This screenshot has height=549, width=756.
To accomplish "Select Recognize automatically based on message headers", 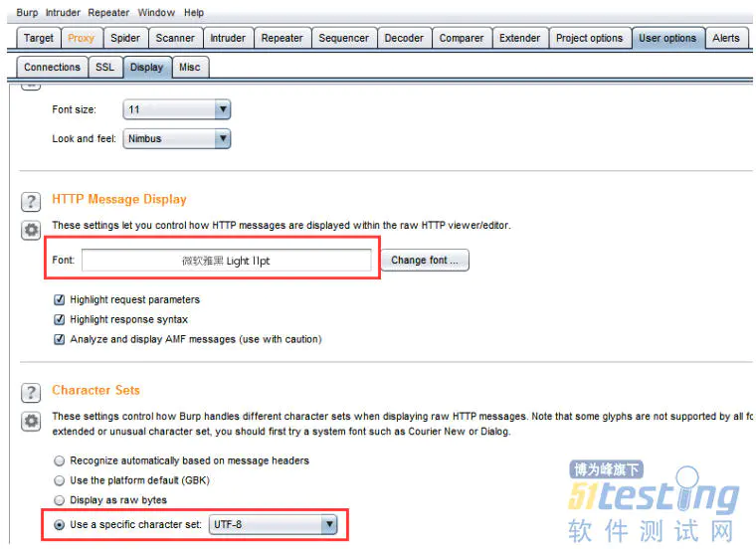I will (x=60, y=461).
